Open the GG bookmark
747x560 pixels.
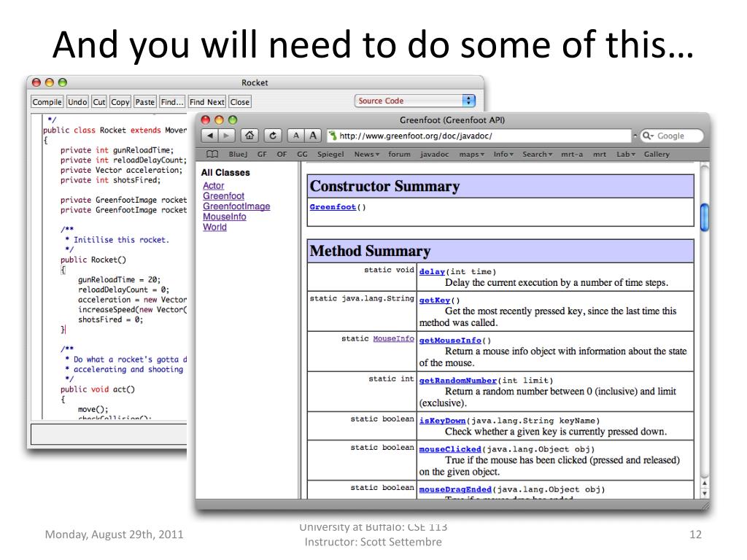tap(302, 155)
